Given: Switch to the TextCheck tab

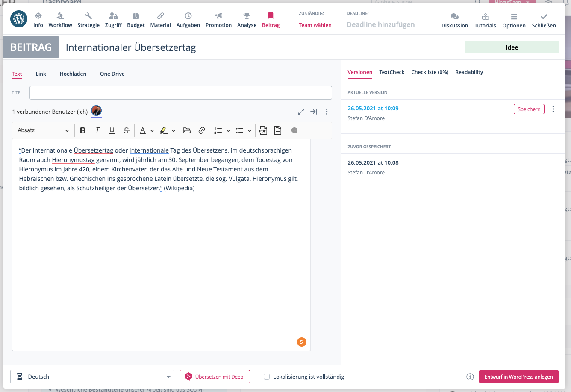Looking at the screenshot, I should pos(391,72).
